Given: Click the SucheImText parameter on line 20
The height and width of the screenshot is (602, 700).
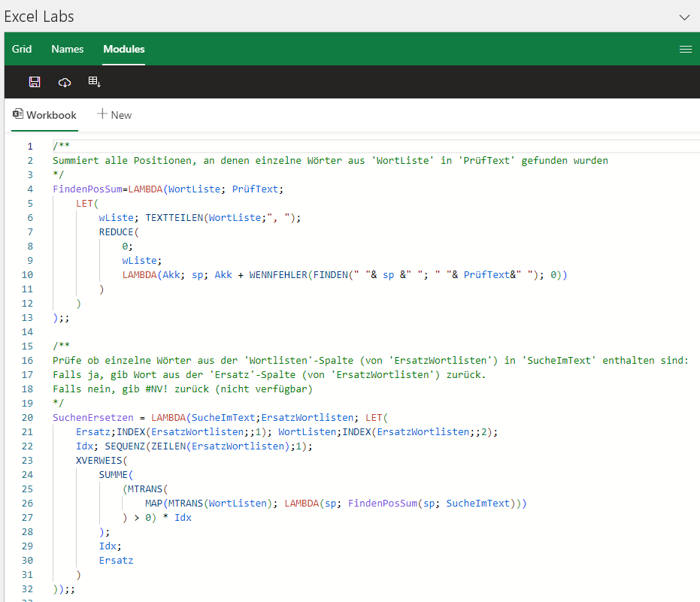Looking at the screenshot, I should 223,418.
